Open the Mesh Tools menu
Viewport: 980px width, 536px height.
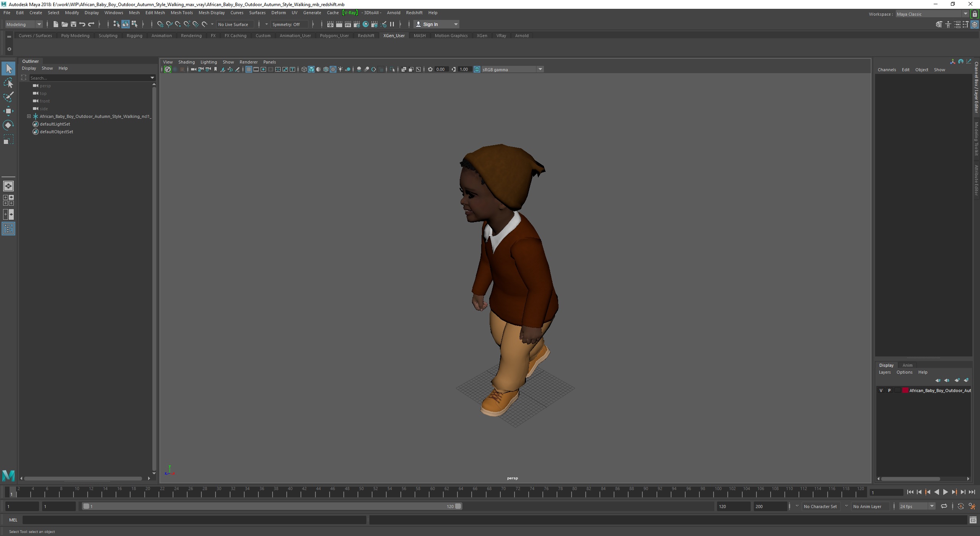(181, 13)
